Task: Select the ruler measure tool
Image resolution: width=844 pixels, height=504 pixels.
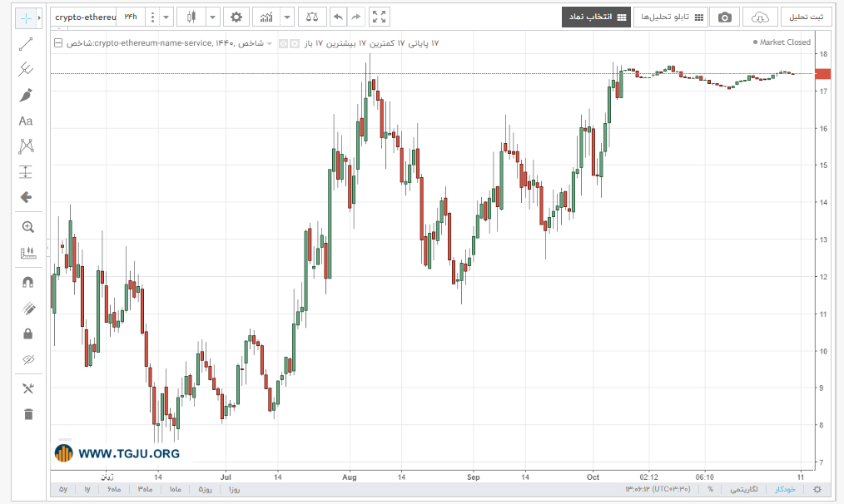Action: click(28, 253)
